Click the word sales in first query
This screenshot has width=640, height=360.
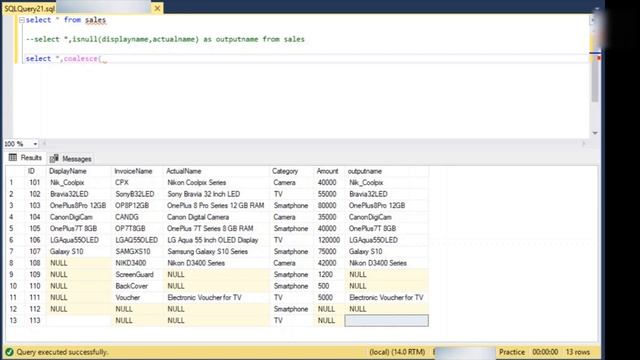pyautogui.click(x=96, y=20)
